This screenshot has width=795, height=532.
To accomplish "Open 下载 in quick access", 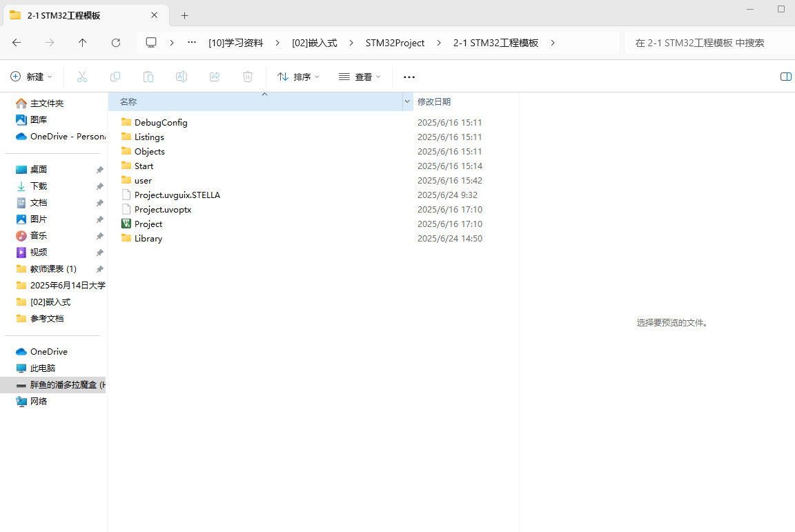I will pos(39,186).
